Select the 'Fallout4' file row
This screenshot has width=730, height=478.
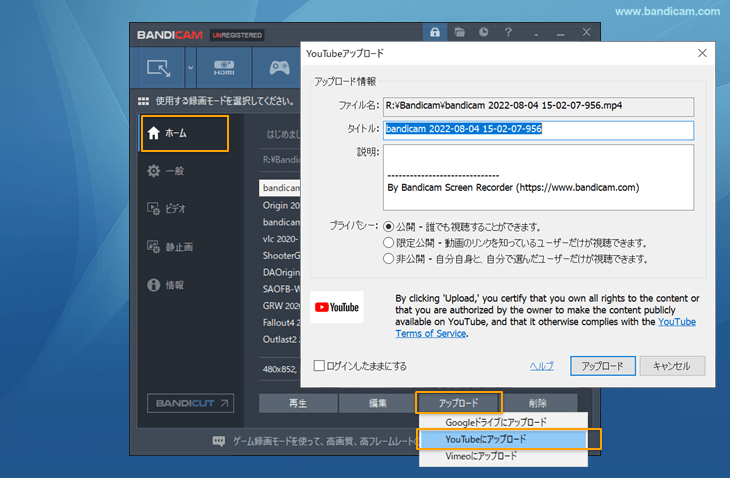[x=280, y=323]
